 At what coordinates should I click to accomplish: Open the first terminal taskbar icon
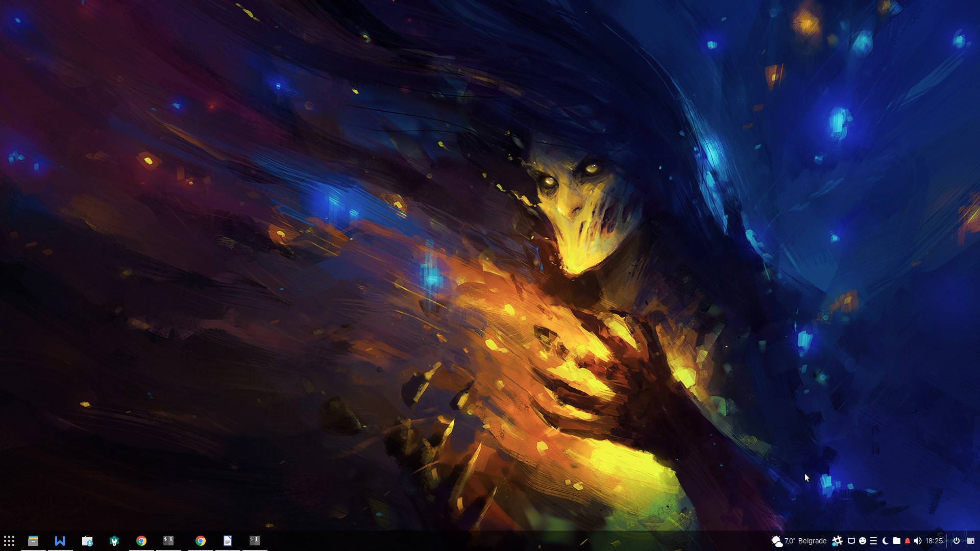168,541
